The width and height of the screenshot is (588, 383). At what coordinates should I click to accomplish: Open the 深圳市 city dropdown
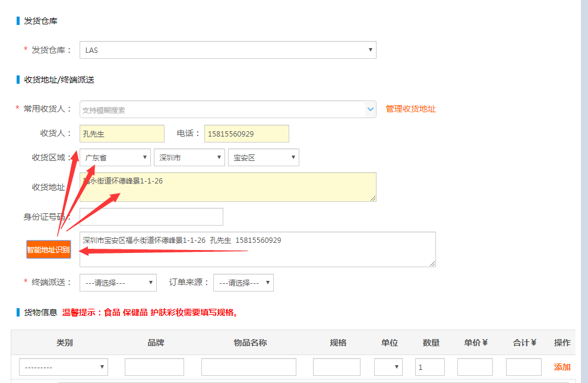coord(189,157)
